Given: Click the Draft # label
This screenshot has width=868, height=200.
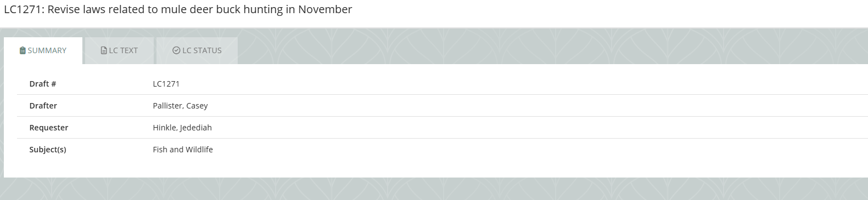Looking at the screenshot, I should point(43,84).
